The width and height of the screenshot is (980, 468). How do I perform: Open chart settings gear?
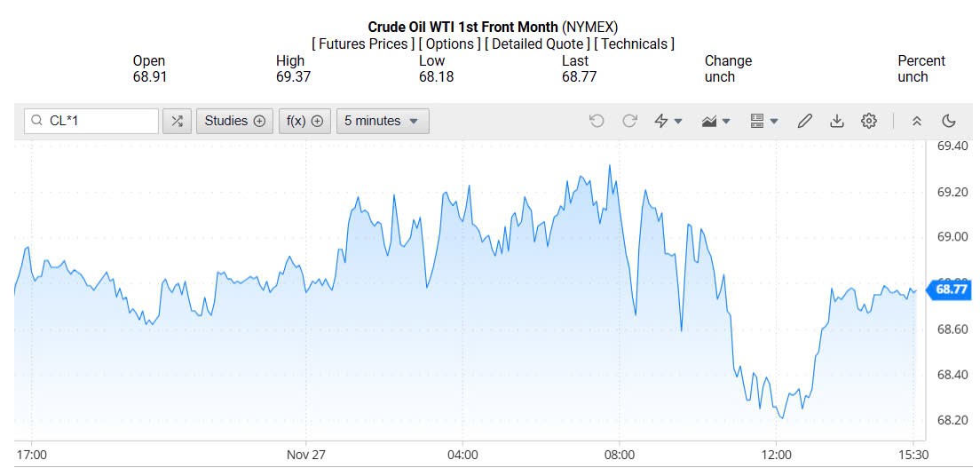(869, 121)
